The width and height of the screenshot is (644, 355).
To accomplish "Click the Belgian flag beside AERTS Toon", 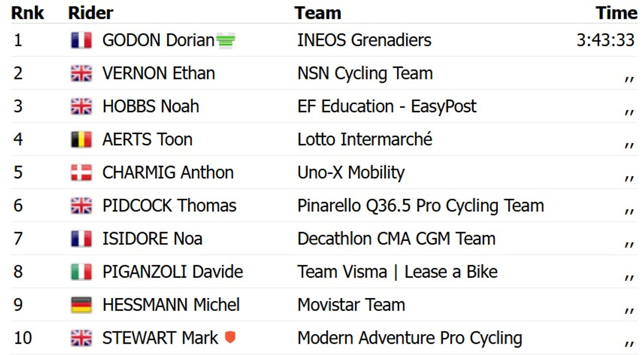I will coord(81,140).
